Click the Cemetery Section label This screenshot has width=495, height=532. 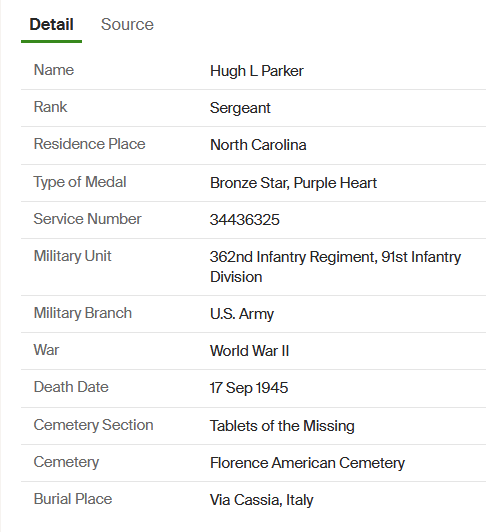93,425
